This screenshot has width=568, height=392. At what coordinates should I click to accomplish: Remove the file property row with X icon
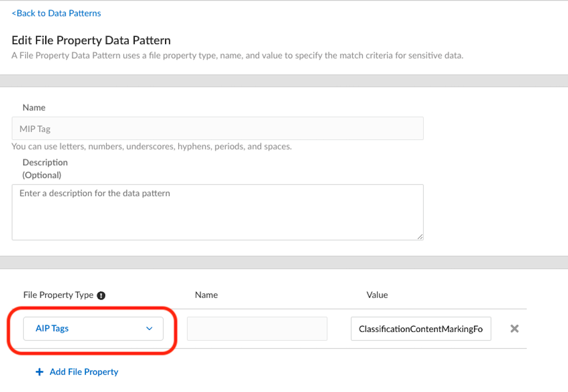pos(514,328)
